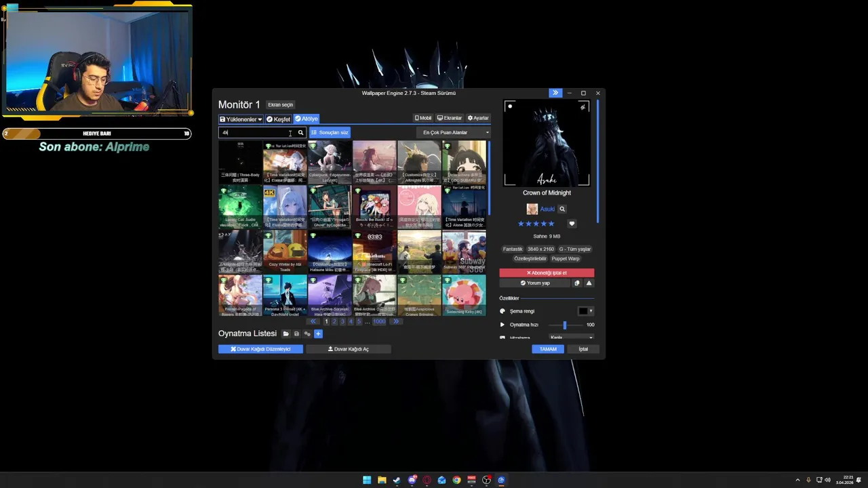Add wallpaper to playlist with plus icon
Viewport: 868px width, 488px height.
[x=318, y=334]
